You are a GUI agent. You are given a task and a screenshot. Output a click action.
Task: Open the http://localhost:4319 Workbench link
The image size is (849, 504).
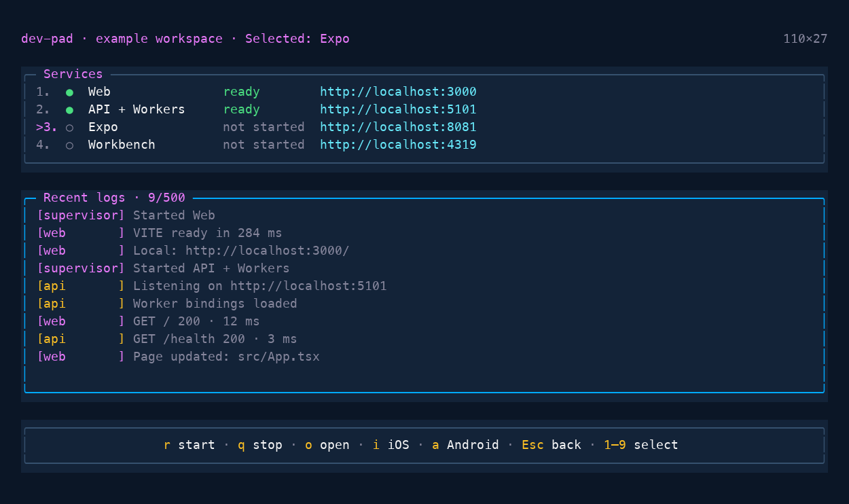[398, 145]
